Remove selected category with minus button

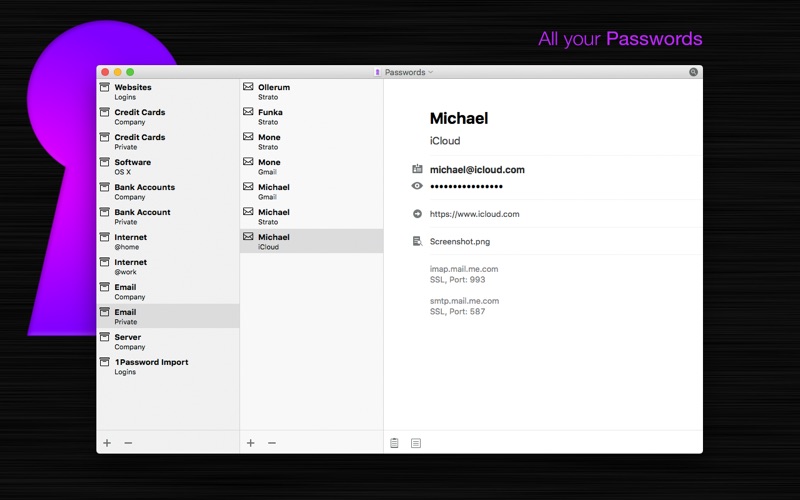click(x=129, y=443)
